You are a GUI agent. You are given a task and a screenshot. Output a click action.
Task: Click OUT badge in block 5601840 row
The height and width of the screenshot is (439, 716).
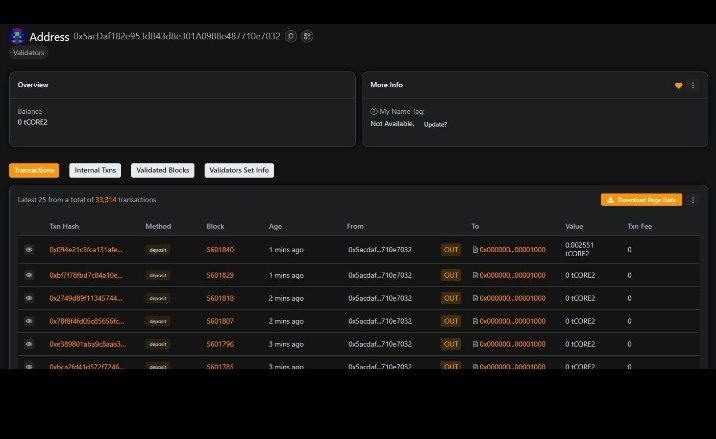(x=451, y=250)
